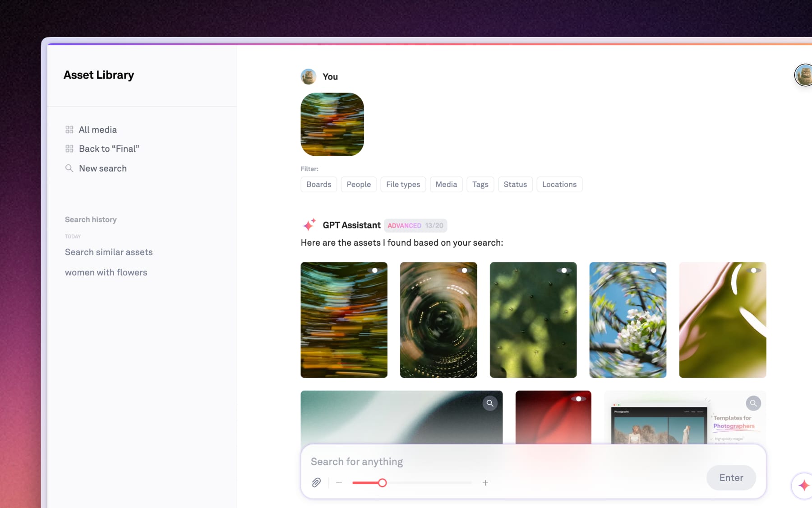Click the TODAY label in search history
Viewport: 812px width, 508px height.
coord(73,237)
